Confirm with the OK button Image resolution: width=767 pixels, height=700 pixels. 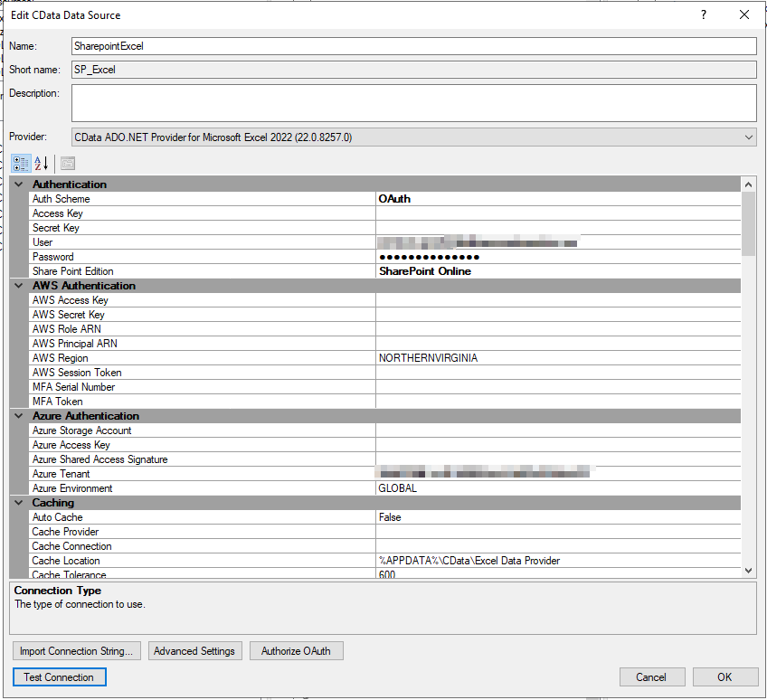point(724,677)
